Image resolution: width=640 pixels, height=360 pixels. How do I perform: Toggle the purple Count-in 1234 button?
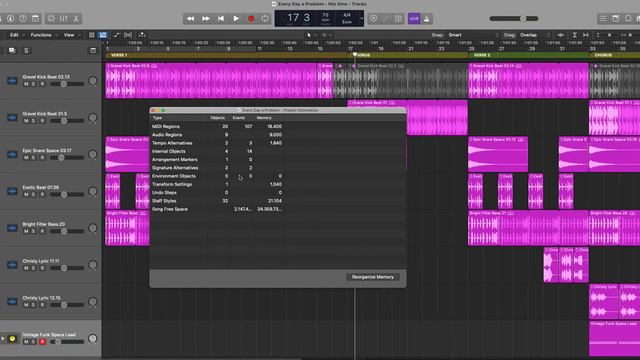(x=414, y=19)
